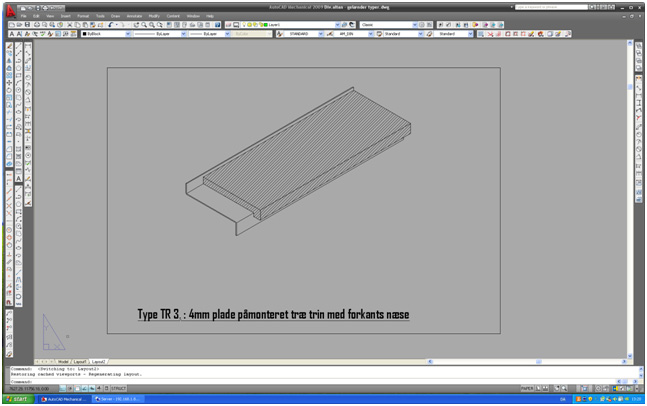
Task: Open the Insert menu
Action: tap(66, 16)
